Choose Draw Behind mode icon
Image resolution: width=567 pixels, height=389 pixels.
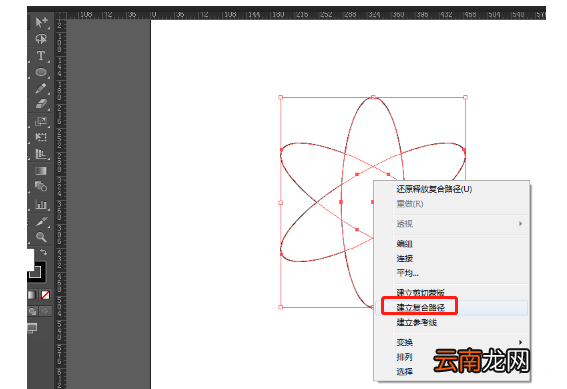click(x=33, y=311)
